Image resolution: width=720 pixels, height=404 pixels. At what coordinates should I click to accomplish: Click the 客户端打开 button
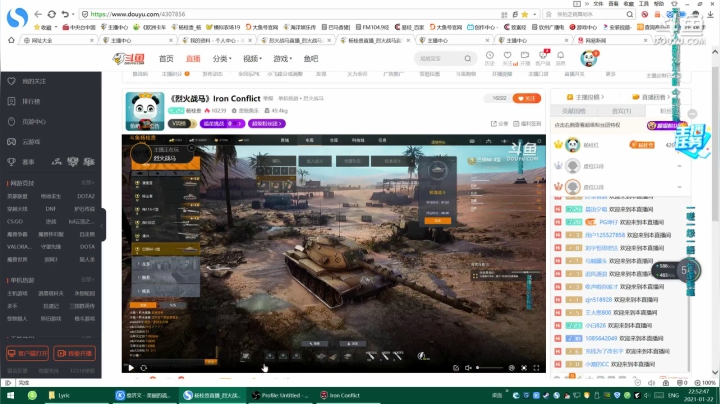28,353
